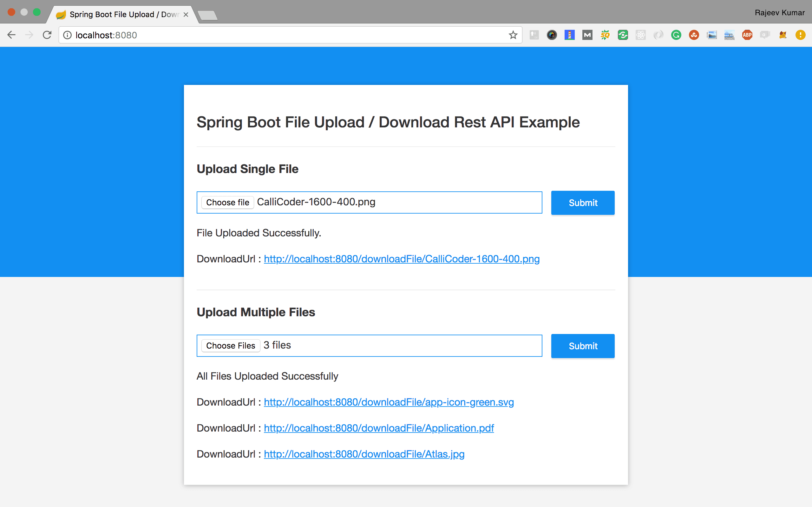
Task: Click Submit for single file upload
Action: pos(582,202)
